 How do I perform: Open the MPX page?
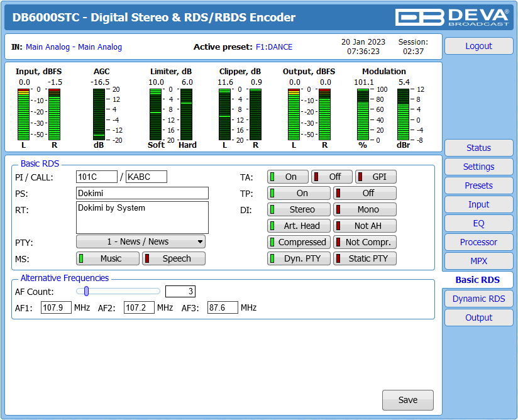(478, 261)
